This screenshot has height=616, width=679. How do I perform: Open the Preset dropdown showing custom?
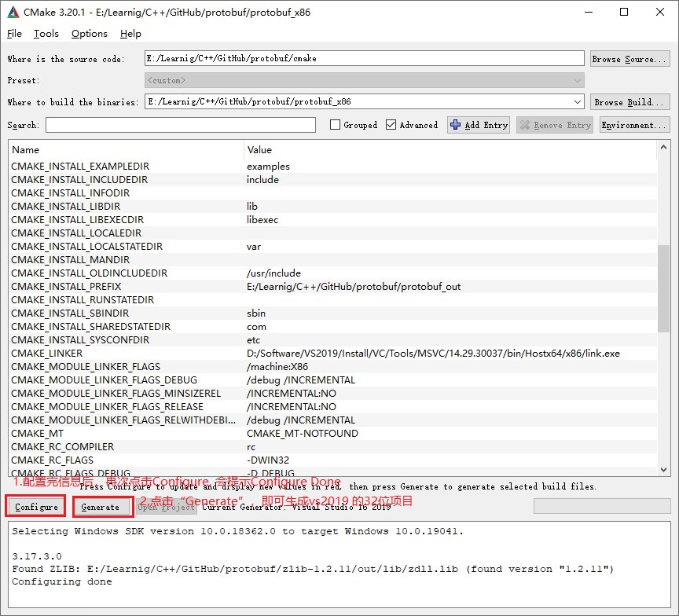578,79
